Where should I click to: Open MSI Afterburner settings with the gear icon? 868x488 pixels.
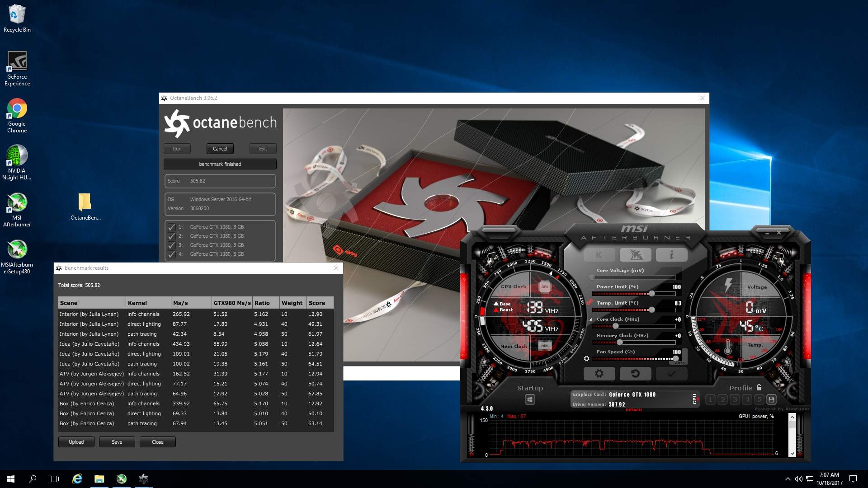599,374
